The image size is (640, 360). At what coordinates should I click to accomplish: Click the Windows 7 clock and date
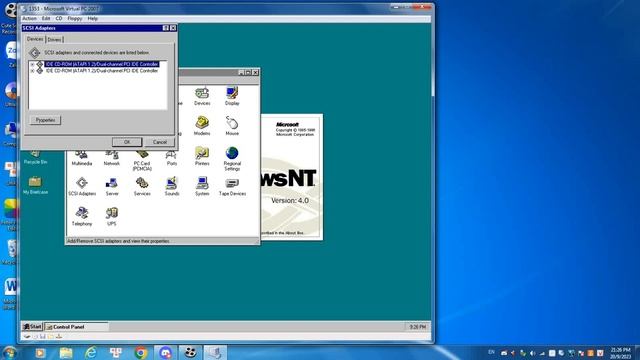point(620,353)
